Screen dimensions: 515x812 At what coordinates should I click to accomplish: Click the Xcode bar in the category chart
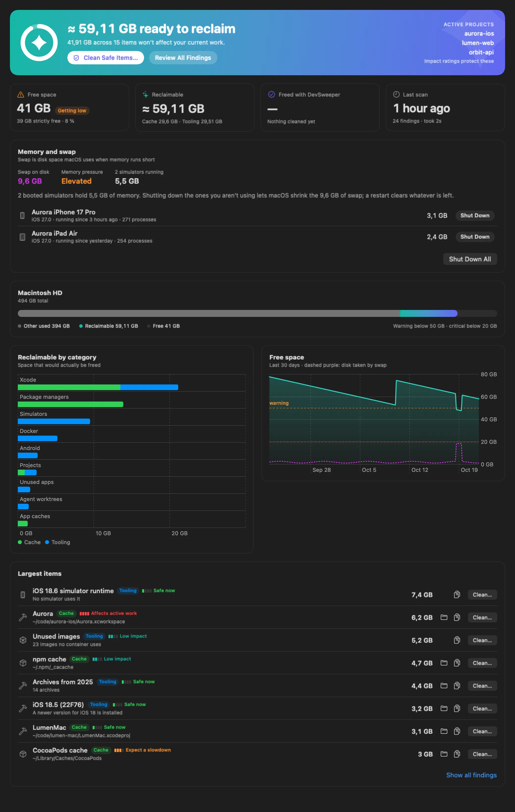click(98, 387)
